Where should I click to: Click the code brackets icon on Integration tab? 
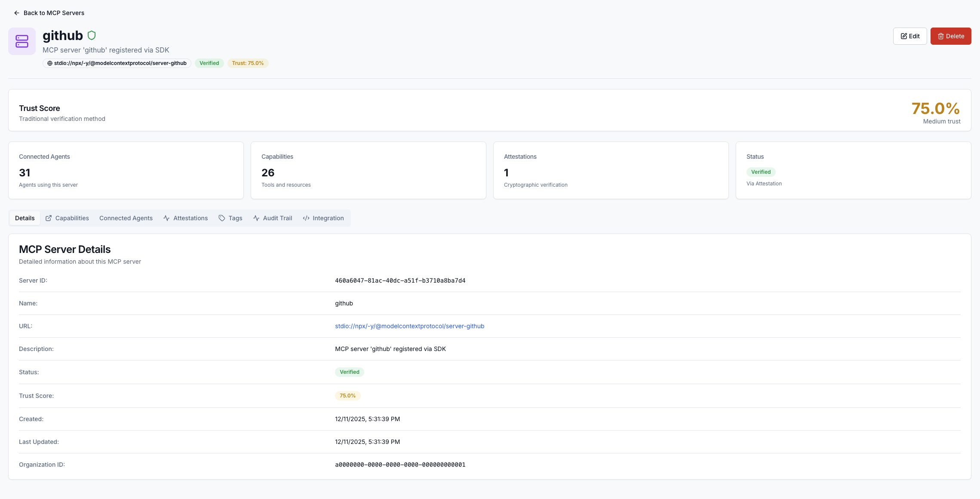(306, 218)
